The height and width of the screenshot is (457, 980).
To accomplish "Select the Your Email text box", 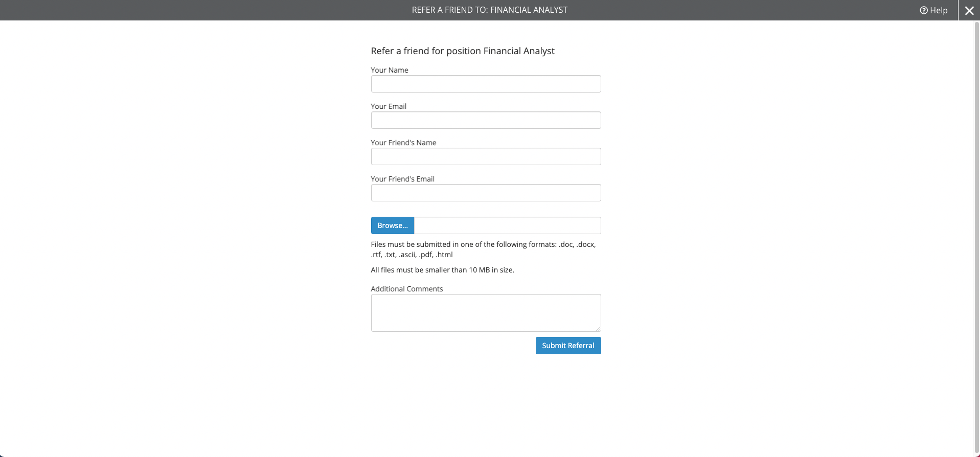I will pos(486,120).
